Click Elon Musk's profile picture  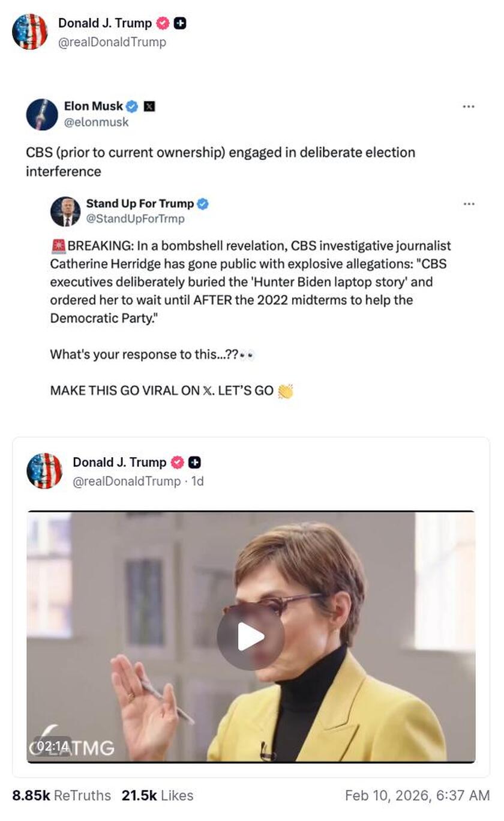[40, 114]
